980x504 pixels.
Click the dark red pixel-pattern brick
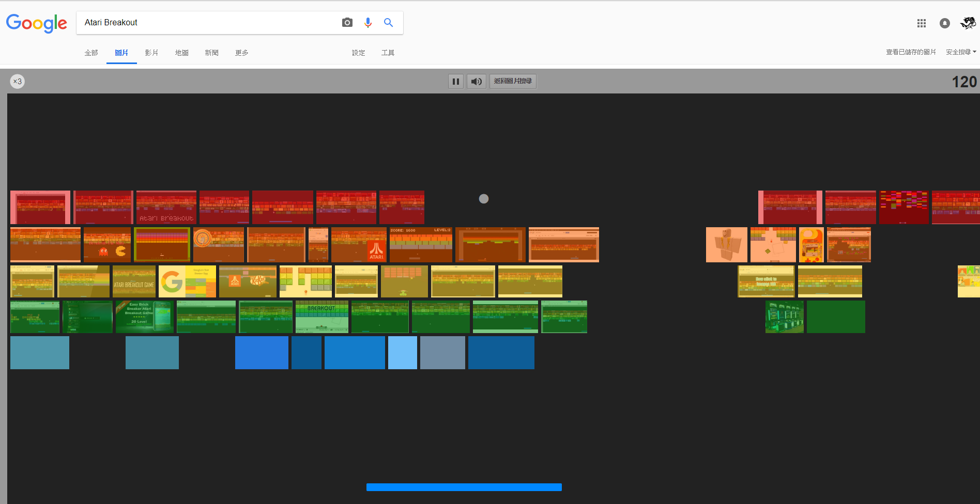[x=904, y=207]
